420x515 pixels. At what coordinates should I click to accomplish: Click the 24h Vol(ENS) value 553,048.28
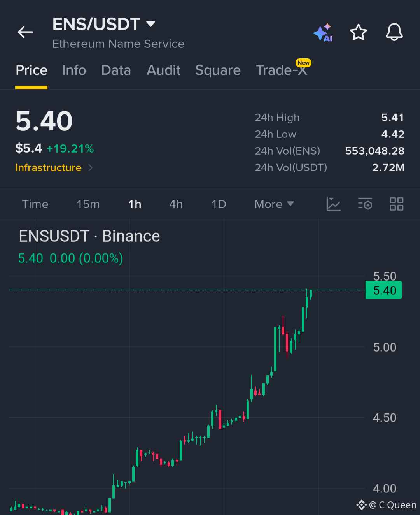coord(375,151)
